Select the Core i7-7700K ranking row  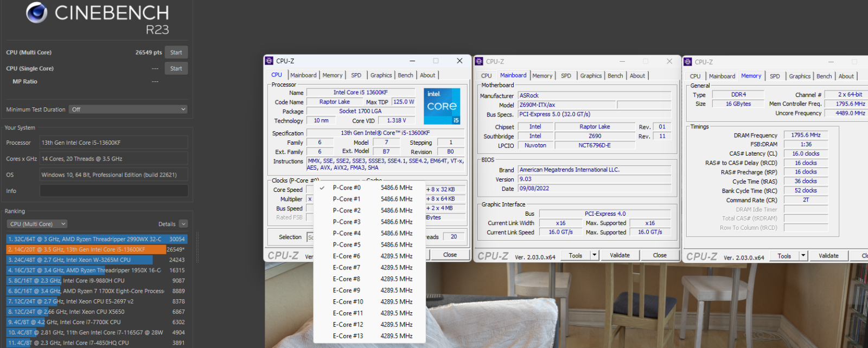click(96, 322)
